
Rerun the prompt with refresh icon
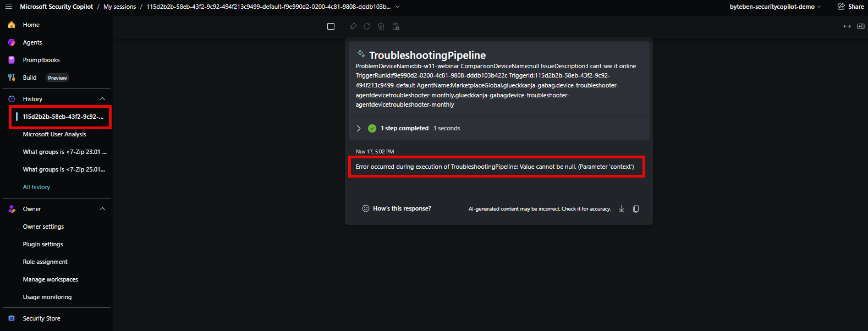click(367, 26)
